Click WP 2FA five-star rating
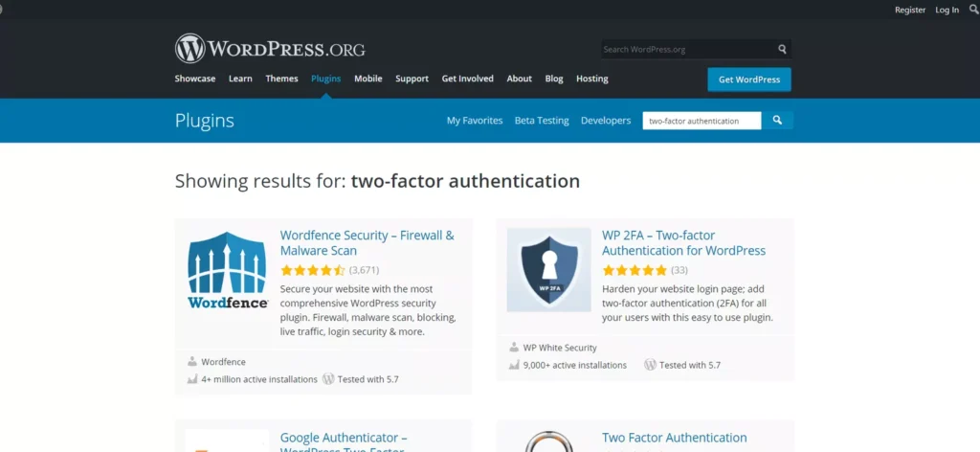The width and height of the screenshot is (980, 452). (x=635, y=270)
